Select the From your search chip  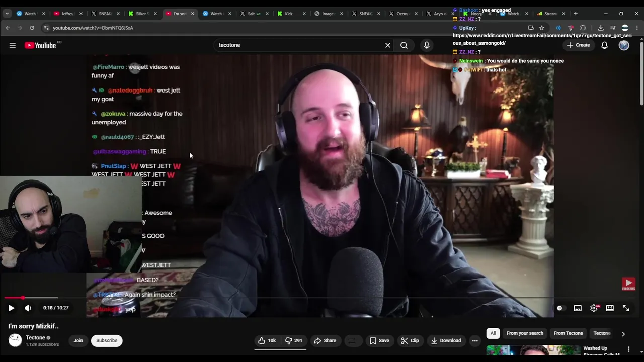pyautogui.click(x=525, y=333)
